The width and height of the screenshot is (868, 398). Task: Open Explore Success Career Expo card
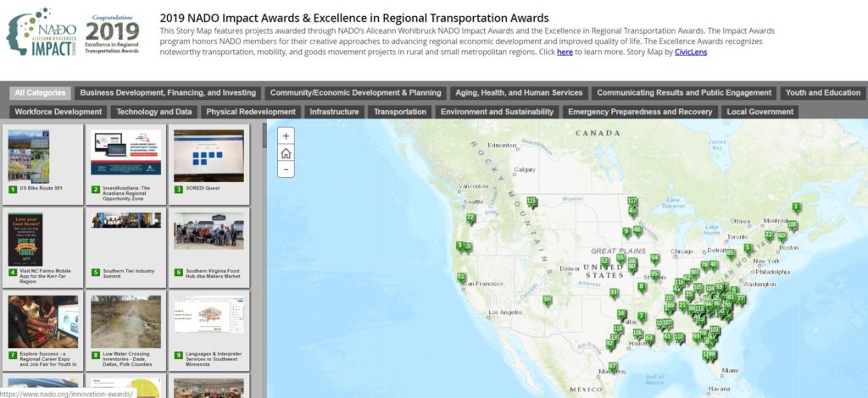tap(42, 330)
